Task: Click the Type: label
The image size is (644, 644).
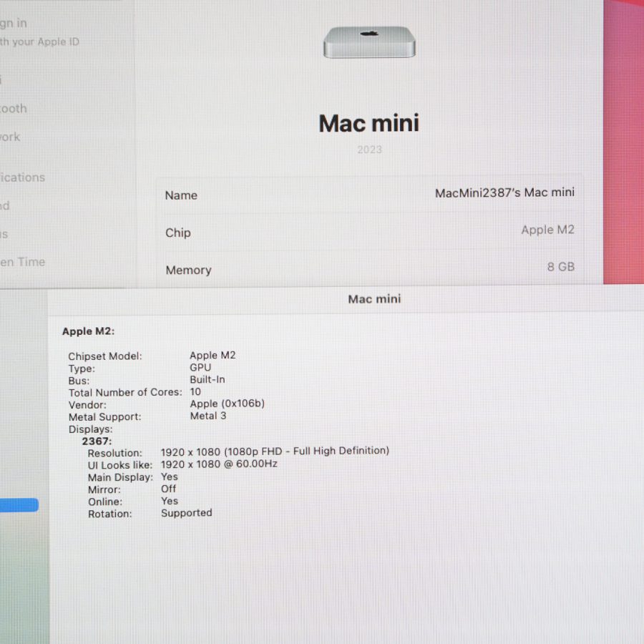Action: (82, 369)
